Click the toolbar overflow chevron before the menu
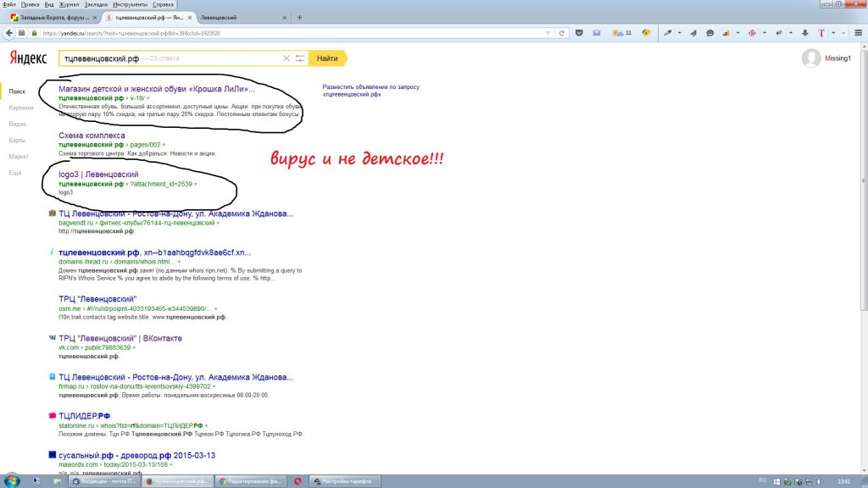The width and height of the screenshot is (868, 488). coord(843,33)
